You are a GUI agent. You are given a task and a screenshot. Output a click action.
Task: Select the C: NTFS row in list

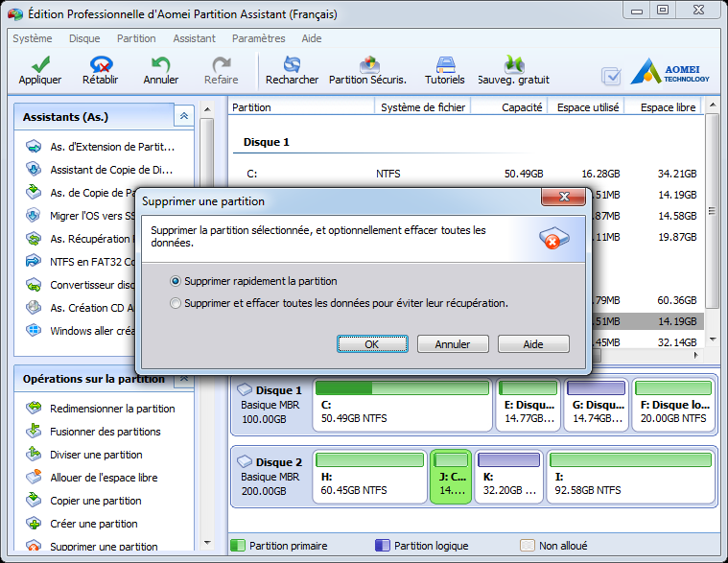[466, 174]
